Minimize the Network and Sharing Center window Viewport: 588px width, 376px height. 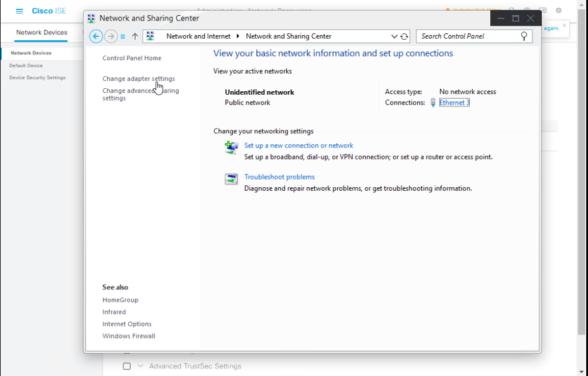coord(501,18)
